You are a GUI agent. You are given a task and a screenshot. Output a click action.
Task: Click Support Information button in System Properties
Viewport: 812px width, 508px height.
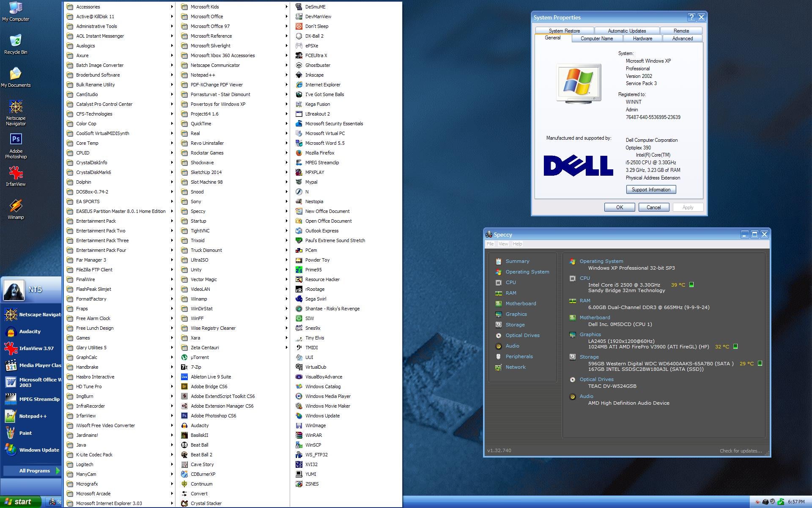(x=650, y=190)
